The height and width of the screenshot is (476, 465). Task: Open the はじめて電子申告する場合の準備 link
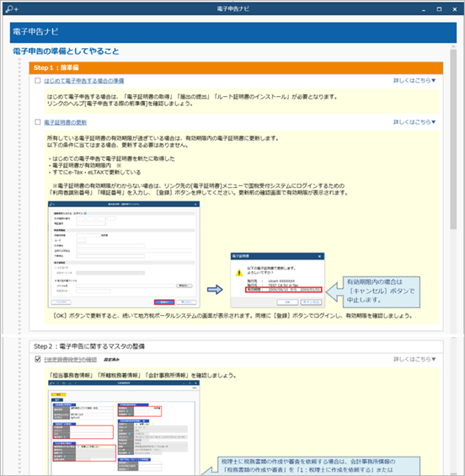84,81
